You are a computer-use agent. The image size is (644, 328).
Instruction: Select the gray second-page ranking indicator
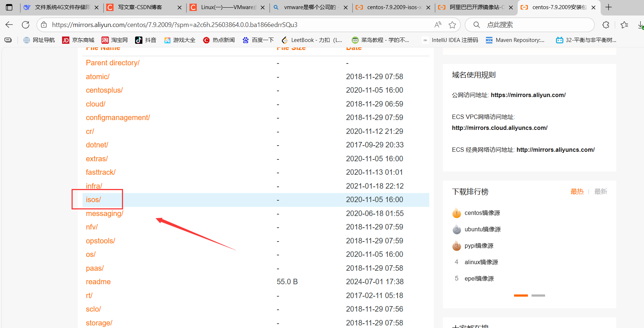538,296
